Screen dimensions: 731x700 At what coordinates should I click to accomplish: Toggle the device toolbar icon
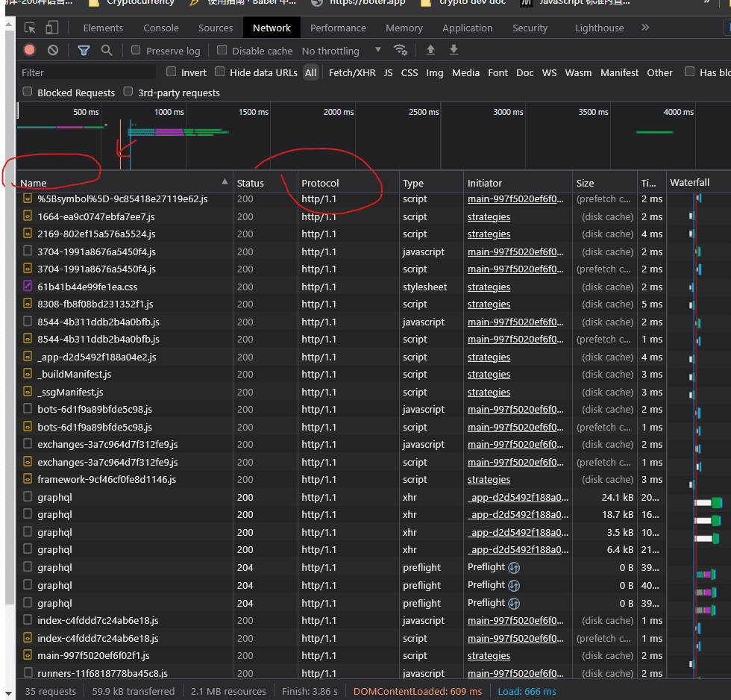(x=51, y=28)
